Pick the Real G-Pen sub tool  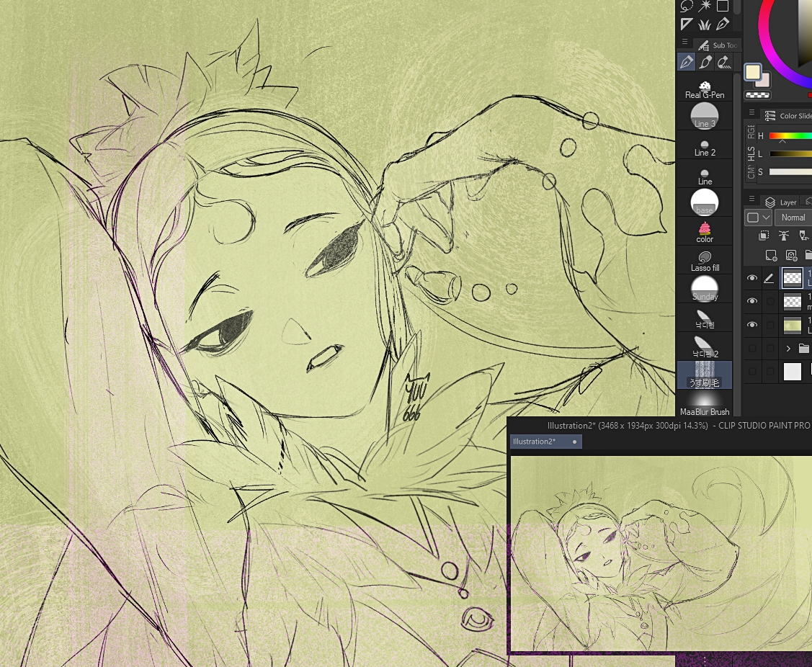tap(705, 89)
